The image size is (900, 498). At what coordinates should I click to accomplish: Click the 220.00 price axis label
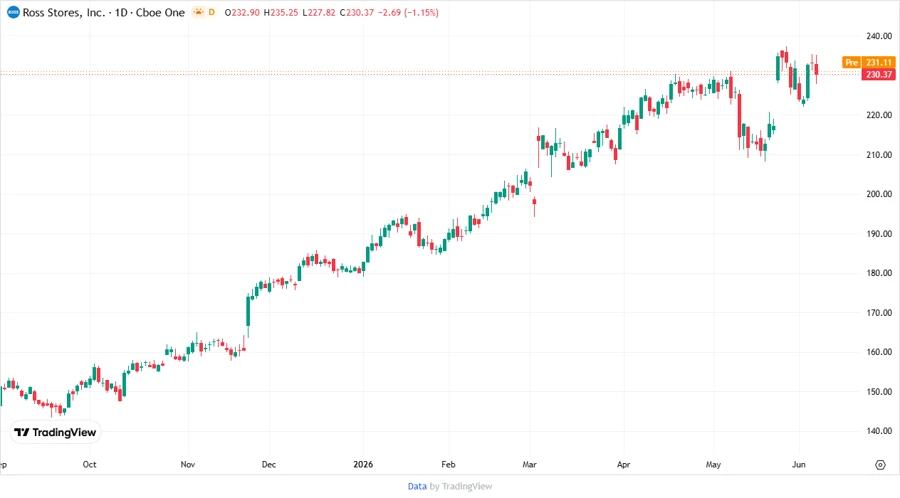click(879, 115)
